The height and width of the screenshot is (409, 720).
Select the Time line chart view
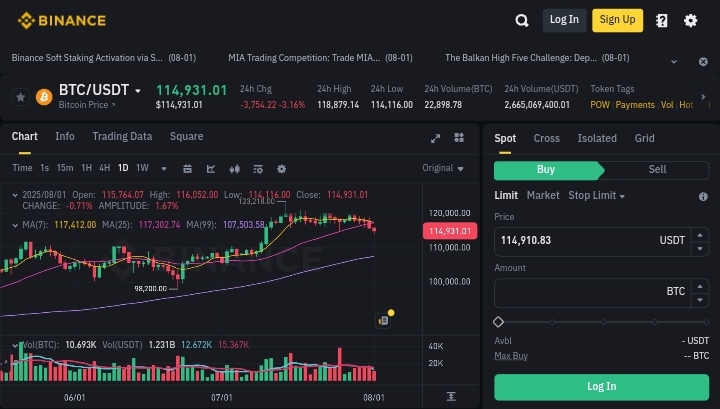22,168
